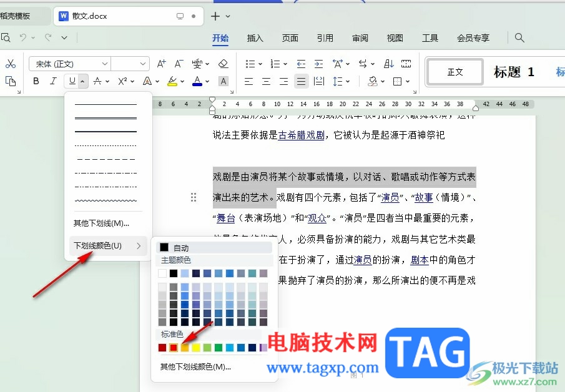Click decrease indent icon
Screen dimensions: 565x392
(x=301, y=64)
